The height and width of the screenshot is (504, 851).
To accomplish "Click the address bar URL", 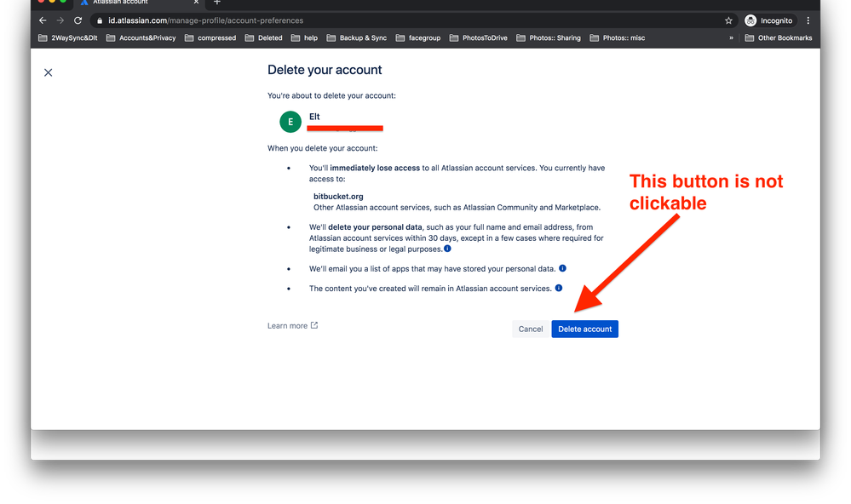I will (205, 20).
